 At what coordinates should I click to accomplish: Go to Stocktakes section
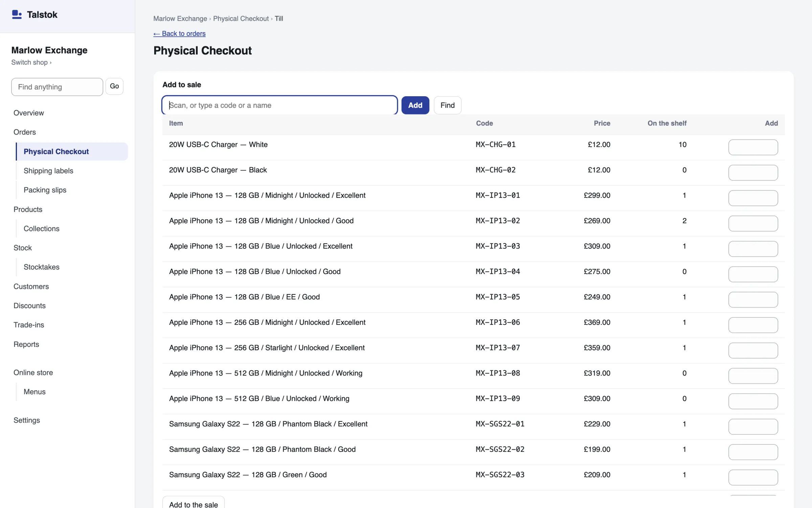pos(42,267)
